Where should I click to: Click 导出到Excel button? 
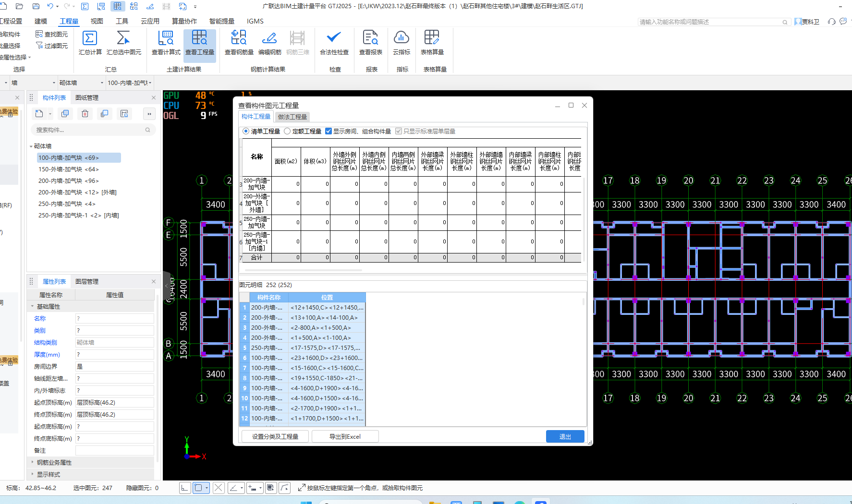coord(345,436)
